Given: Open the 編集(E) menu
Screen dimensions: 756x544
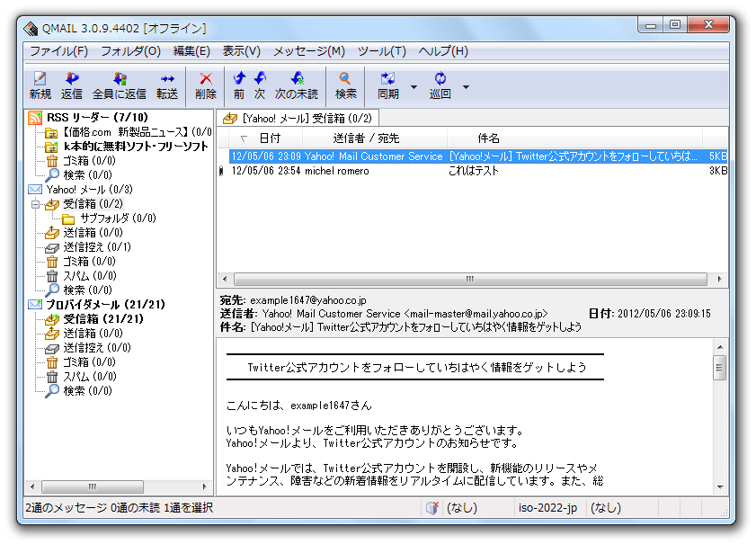Looking at the screenshot, I should [191, 51].
